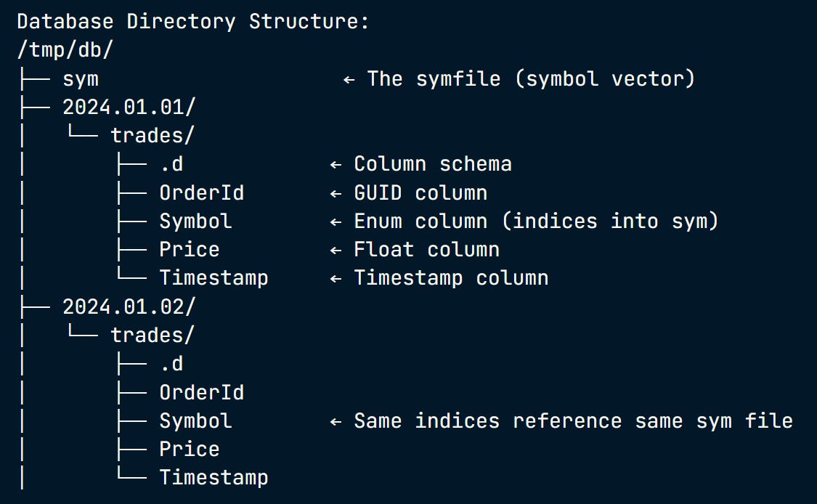Select .d file in first trades folder
This screenshot has height=504, width=817.
pos(171,164)
